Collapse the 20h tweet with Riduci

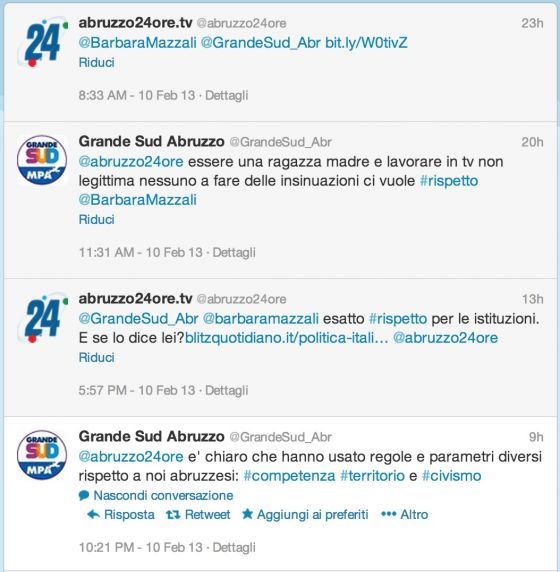(97, 219)
